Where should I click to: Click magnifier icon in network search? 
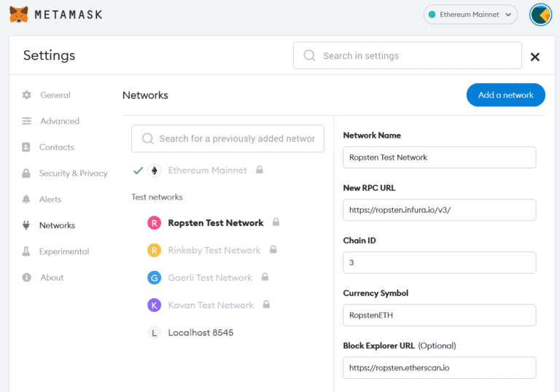click(x=147, y=138)
